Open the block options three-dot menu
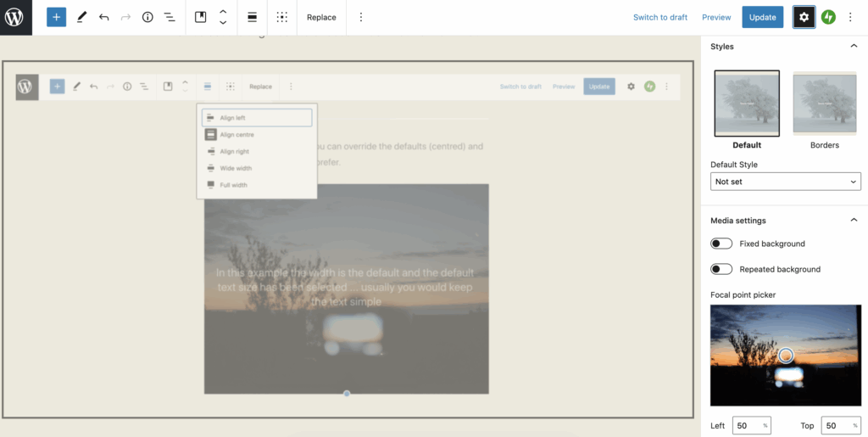The width and height of the screenshot is (868, 437). coord(361,17)
